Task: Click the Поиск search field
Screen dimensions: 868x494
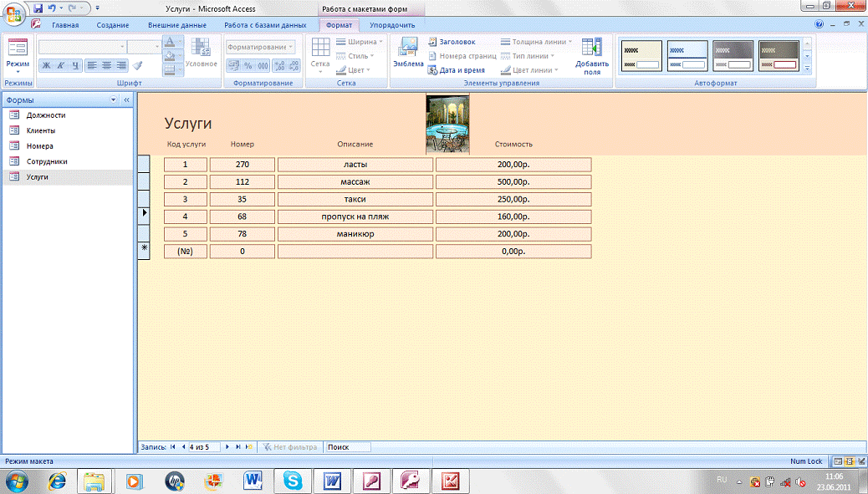Action: click(x=347, y=447)
